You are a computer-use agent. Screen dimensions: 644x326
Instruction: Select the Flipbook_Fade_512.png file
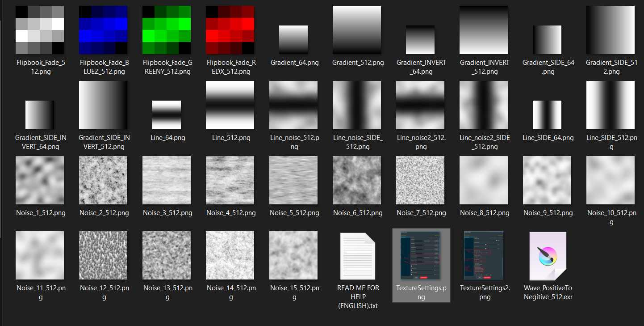click(x=40, y=30)
